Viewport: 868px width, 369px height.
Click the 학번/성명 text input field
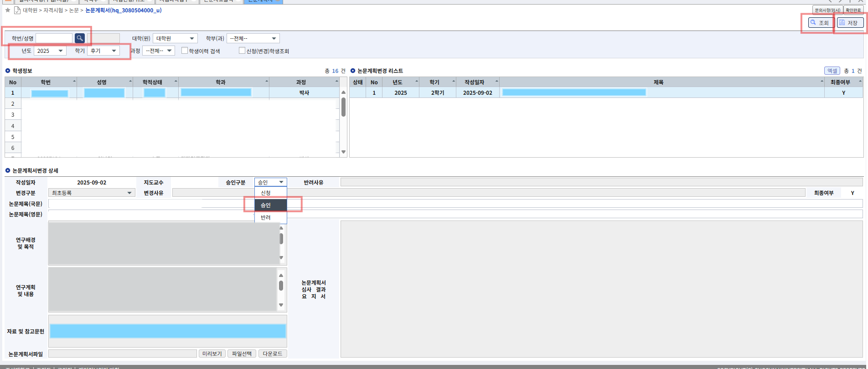tap(54, 38)
